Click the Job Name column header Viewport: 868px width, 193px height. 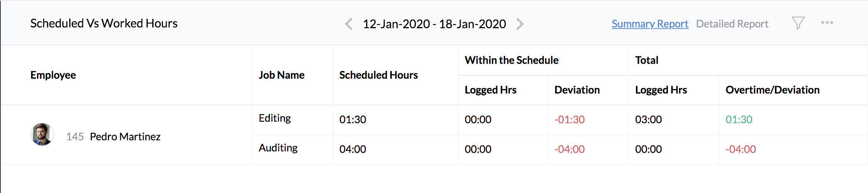(x=281, y=75)
